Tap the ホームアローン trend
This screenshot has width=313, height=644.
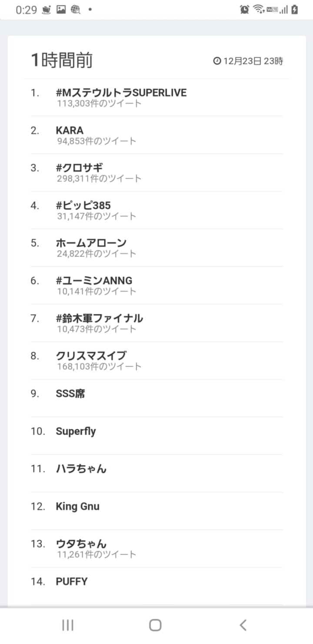coord(91,243)
